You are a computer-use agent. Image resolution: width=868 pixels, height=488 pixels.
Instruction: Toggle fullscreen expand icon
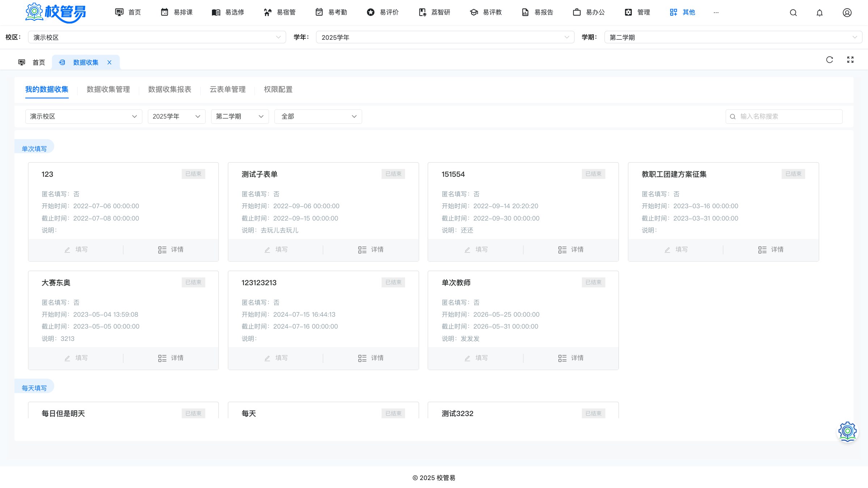pyautogui.click(x=850, y=60)
